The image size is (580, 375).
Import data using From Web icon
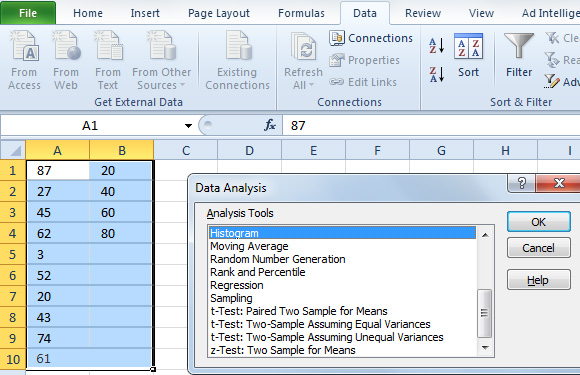pyautogui.click(x=66, y=61)
